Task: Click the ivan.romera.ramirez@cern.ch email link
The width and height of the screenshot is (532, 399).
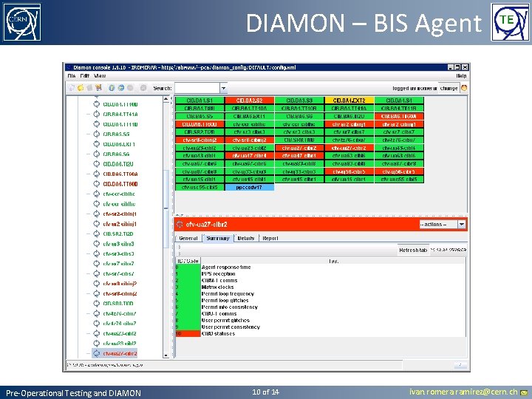Action: [x=463, y=392]
